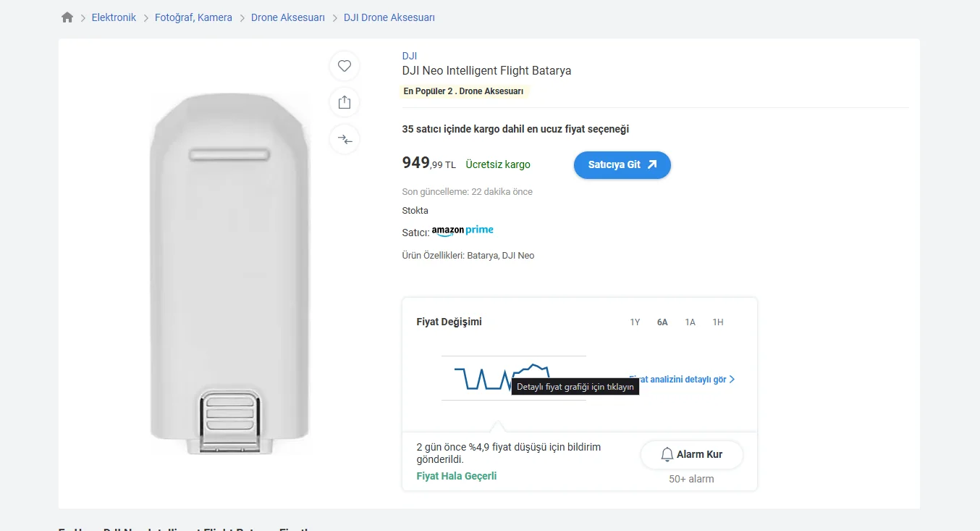Click the bell icon on Alarm Kur
This screenshot has height=531, width=980.
coord(667,454)
